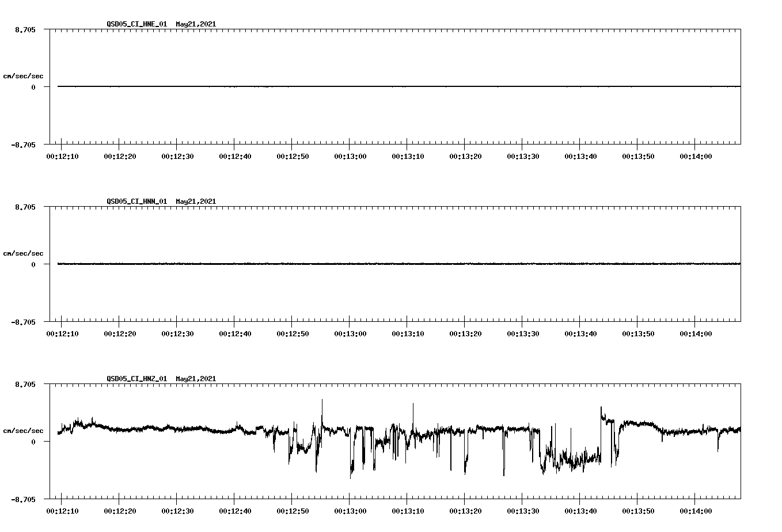
Task: Click the May21,2021 date on the HNZ panel
Action: (196, 379)
